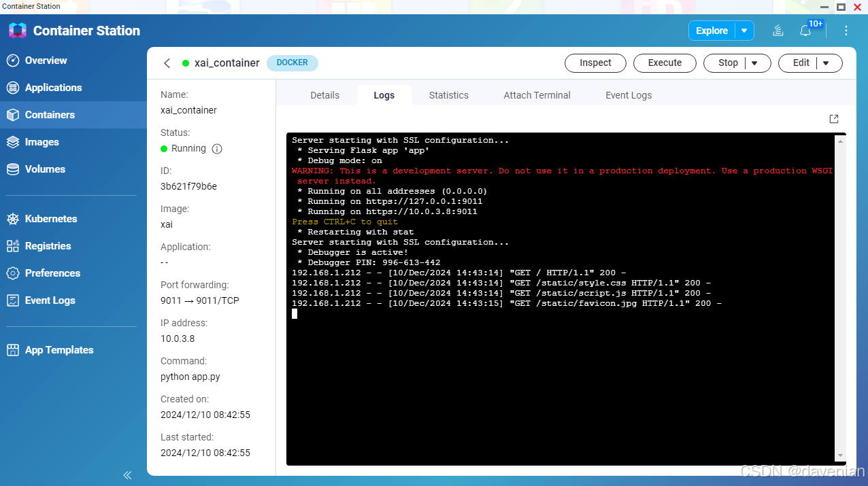Screen dimensions: 868x486
Task: Go back using the left arrow
Action: pos(167,63)
